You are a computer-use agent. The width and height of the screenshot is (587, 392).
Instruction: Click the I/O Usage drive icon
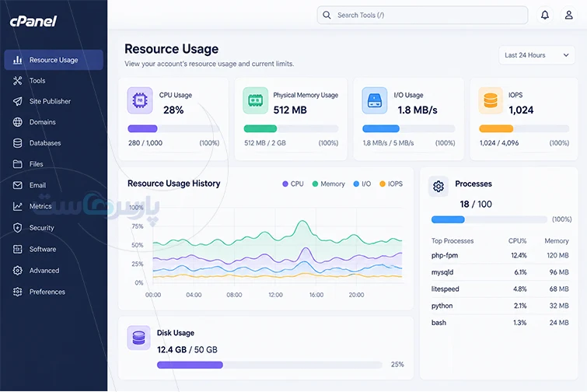click(x=375, y=100)
